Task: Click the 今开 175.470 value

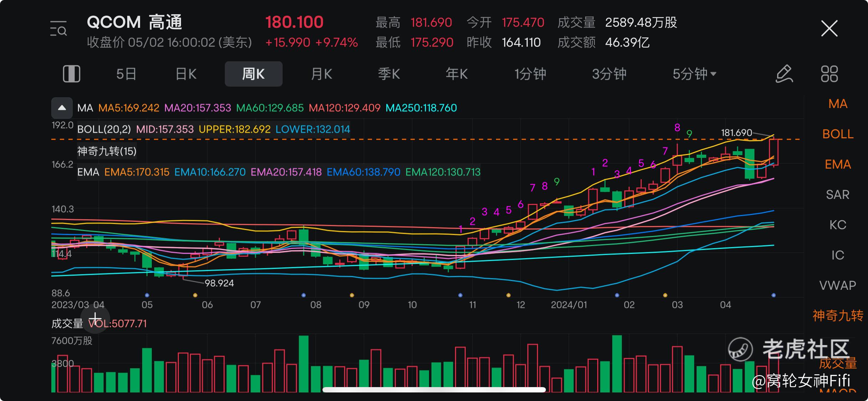Action: (505, 22)
